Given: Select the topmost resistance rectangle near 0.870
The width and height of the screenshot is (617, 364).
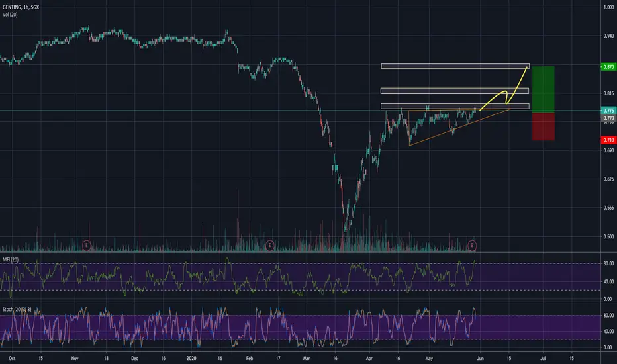Looking at the screenshot, I should point(455,66).
